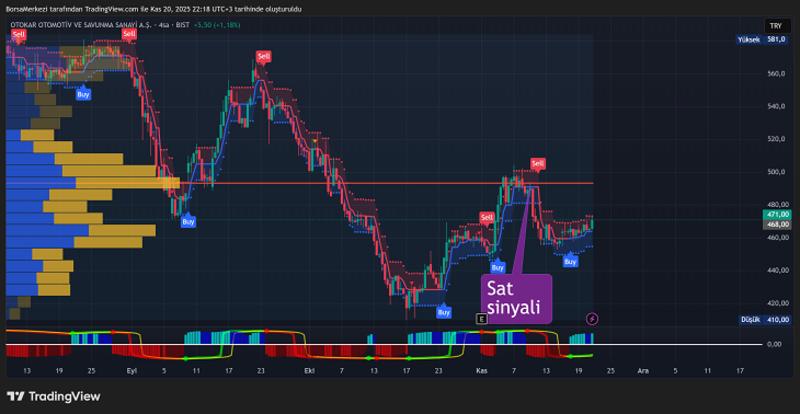Click the Ekl month label on time axis
Screen dimensions: 800x414
pyautogui.click(x=309, y=371)
